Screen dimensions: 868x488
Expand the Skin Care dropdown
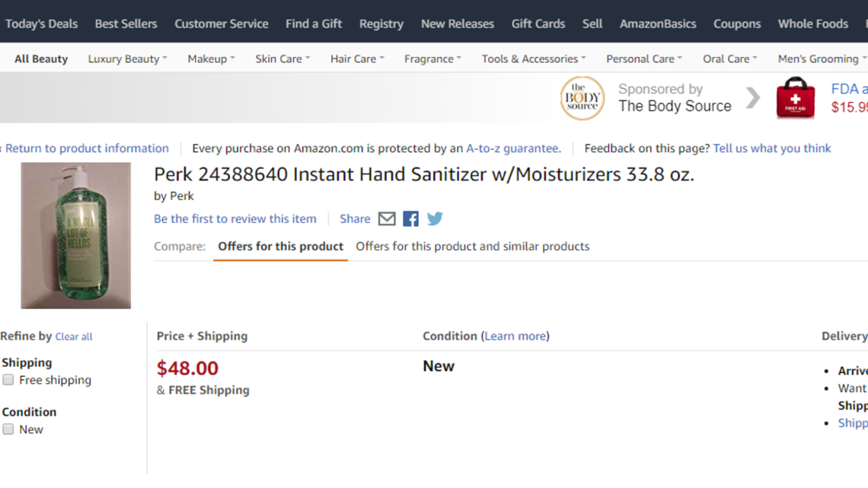[282, 59]
